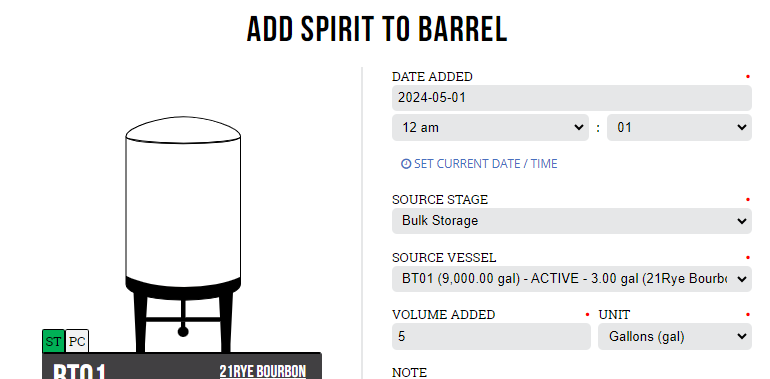
Task: Click the Source Vessel label
Action: click(444, 258)
